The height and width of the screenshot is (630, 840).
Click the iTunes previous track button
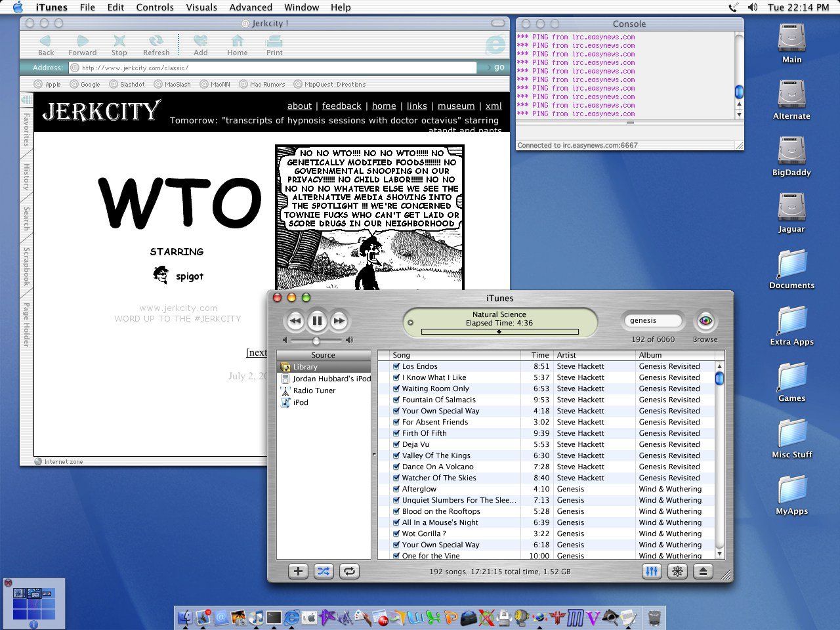click(295, 321)
